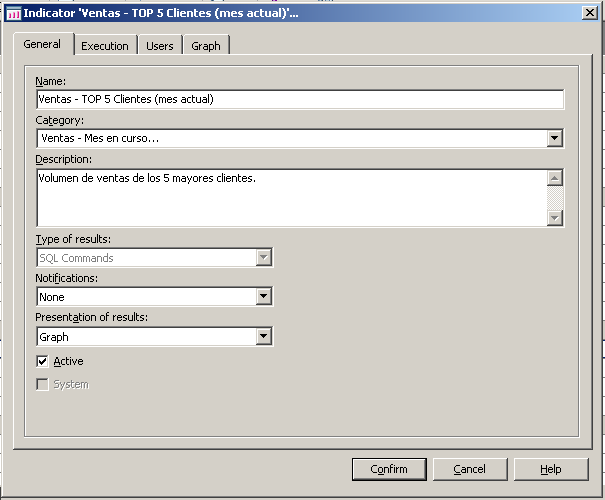Uncheck the Active checkbox
The image size is (605, 500).
[43, 361]
